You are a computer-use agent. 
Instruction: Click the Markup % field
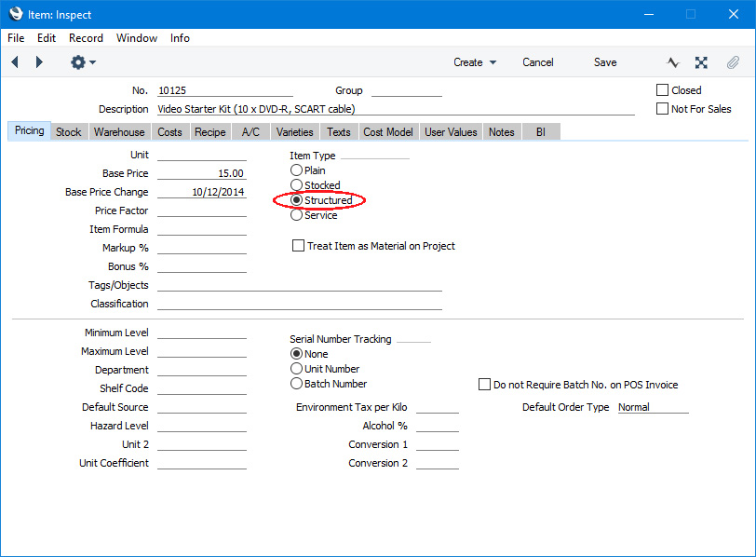[x=202, y=248]
